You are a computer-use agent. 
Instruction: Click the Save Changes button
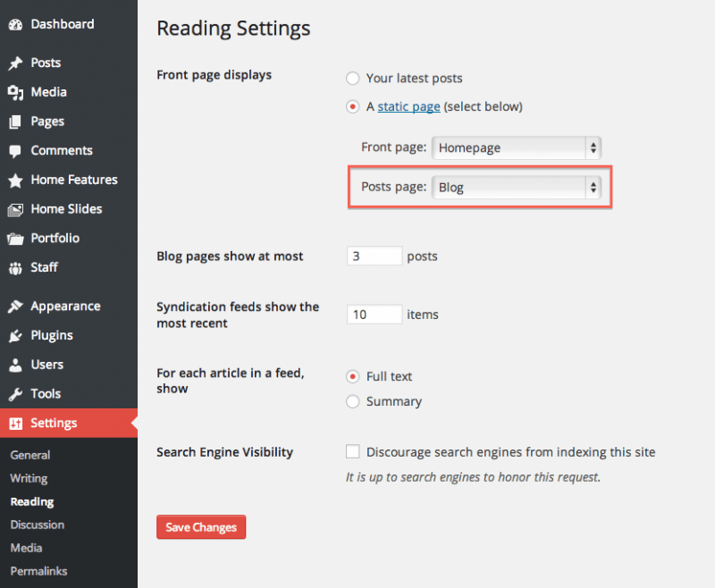tap(201, 527)
